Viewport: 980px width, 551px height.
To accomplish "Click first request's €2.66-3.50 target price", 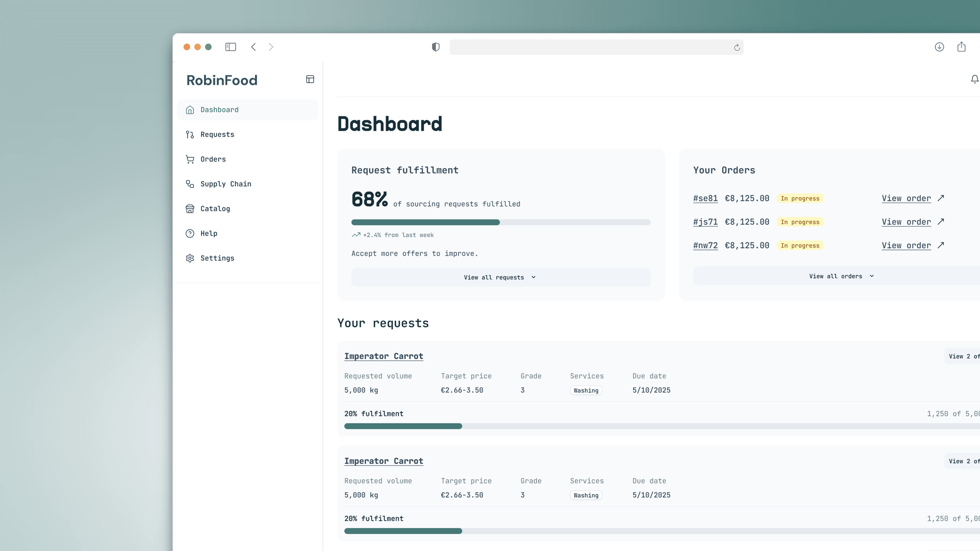I will point(462,390).
